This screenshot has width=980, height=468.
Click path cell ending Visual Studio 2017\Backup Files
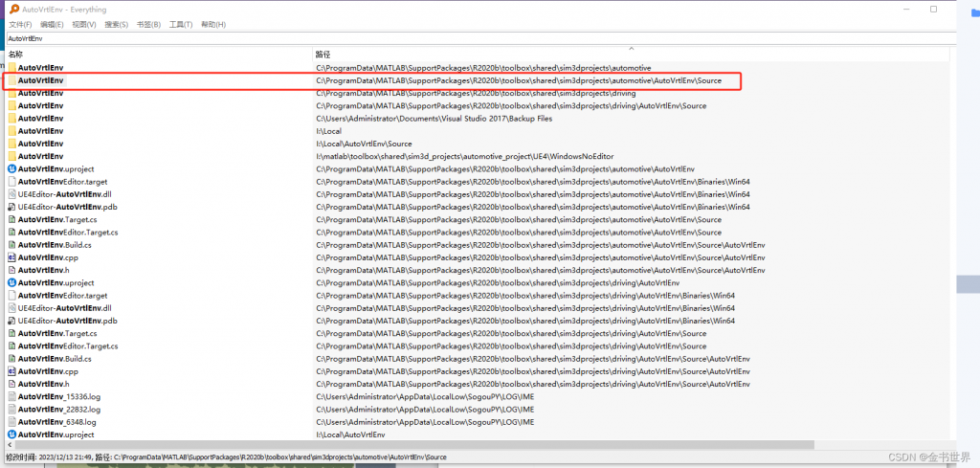[434, 118]
